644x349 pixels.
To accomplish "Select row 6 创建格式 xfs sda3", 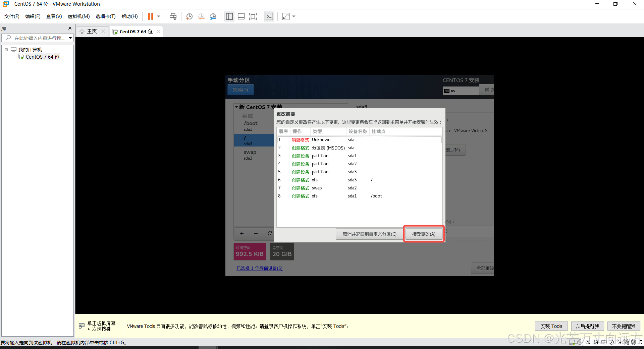I will (359, 180).
